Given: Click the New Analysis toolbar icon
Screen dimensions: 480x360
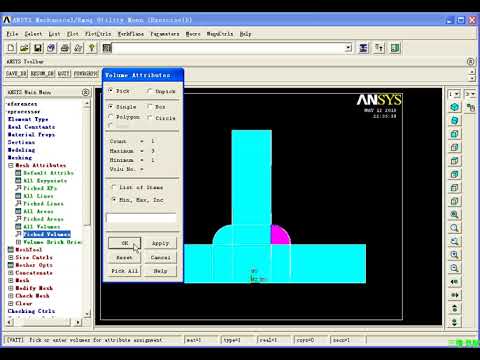Looking at the screenshot, I should pos(11,48).
